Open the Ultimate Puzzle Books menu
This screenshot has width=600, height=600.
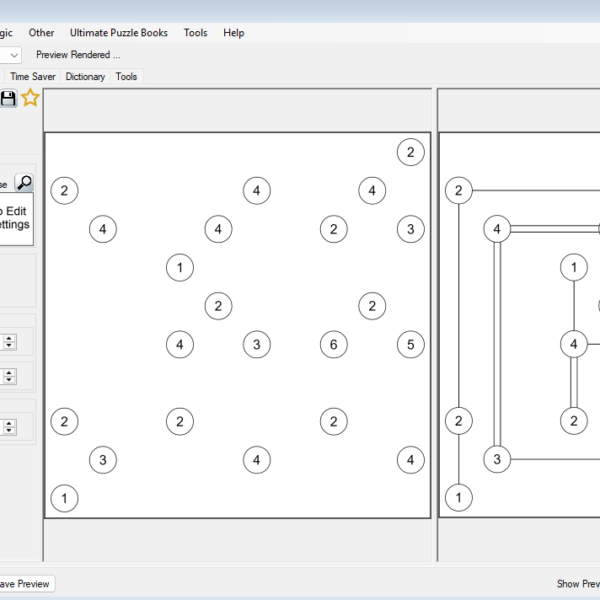[x=119, y=33]
